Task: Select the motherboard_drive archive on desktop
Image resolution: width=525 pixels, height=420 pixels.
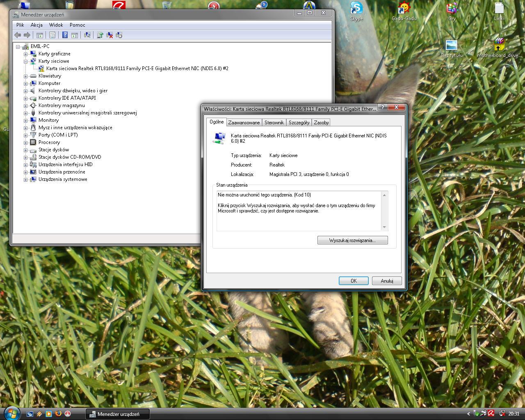Action: (499, 48)
